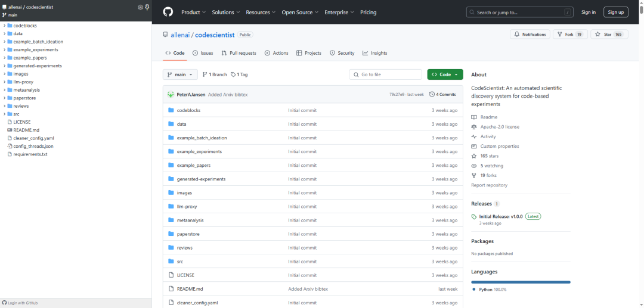The width and height of the screenshot is (644, 308).
Task: Expand the data folder in sidebar tree
Action: coord(4,33)
